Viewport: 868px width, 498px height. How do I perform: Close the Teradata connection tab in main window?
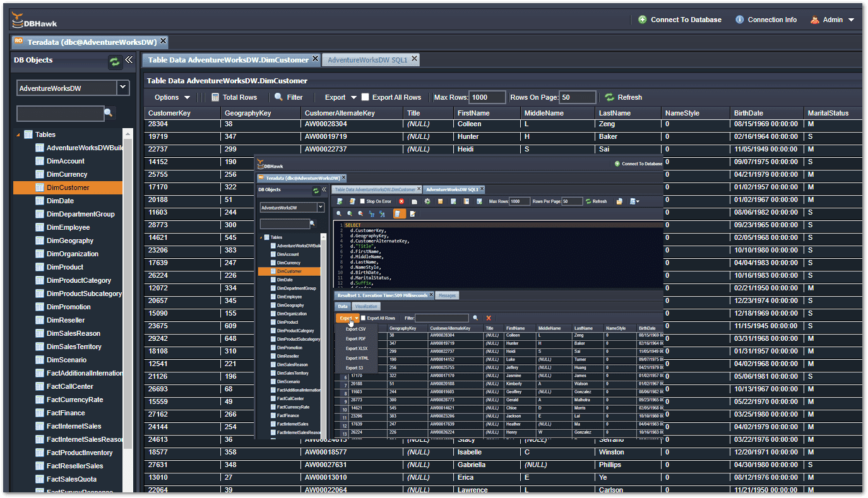163,41
